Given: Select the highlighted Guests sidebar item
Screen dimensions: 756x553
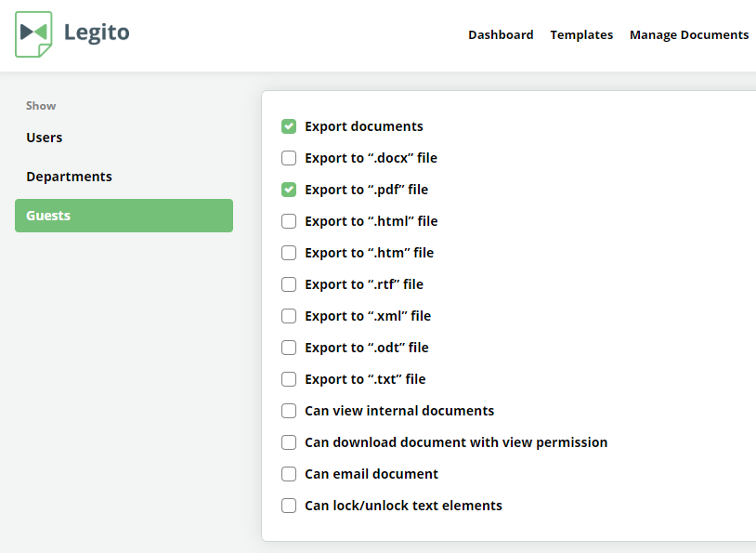Looking at the screenshot, I should click(x=124, y=216).
